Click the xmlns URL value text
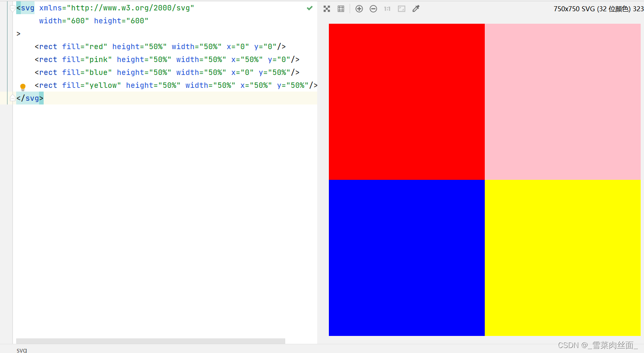This screenshot has width=644, height=353. click(x=131, y=8)
